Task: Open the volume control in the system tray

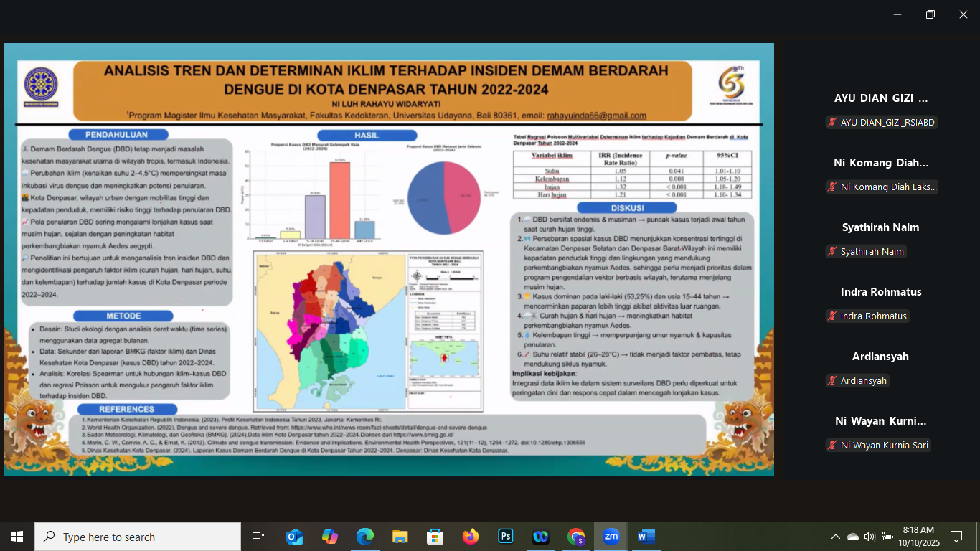Action: point(870,537)
